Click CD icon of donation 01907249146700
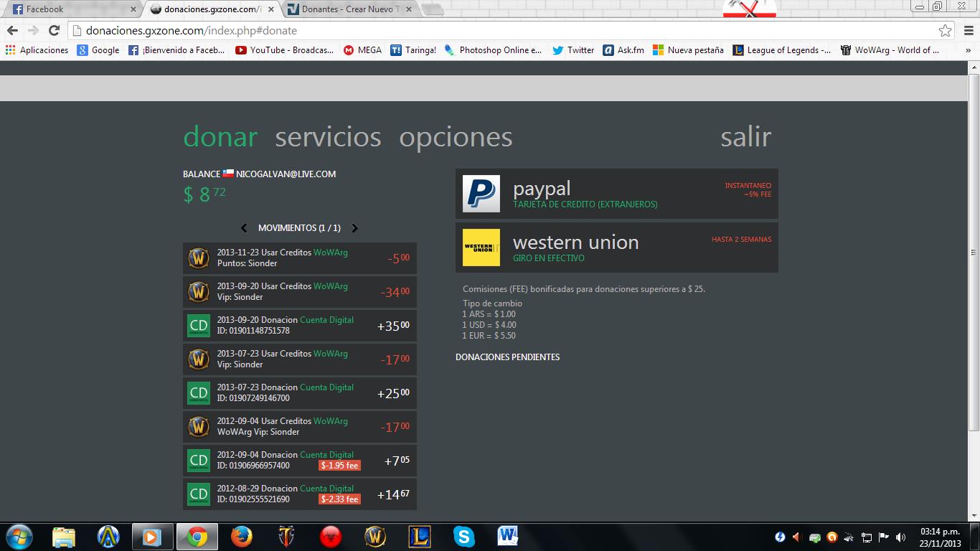Screen dimensions: 980x551 click(199, 393)
